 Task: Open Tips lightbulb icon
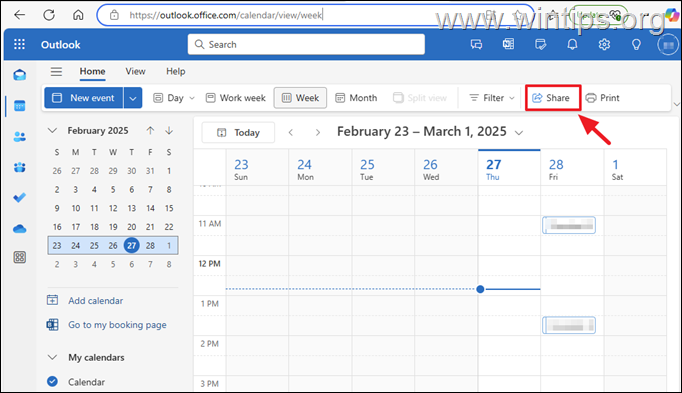pos(636,44)
